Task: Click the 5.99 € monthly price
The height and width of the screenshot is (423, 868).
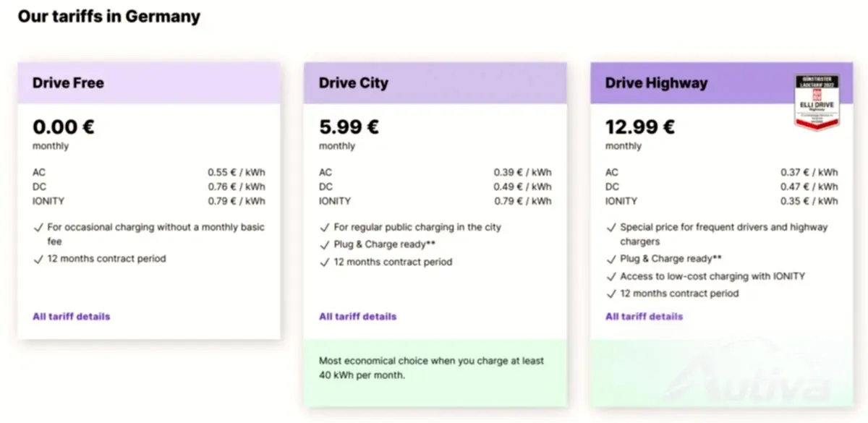Action: 349,127
